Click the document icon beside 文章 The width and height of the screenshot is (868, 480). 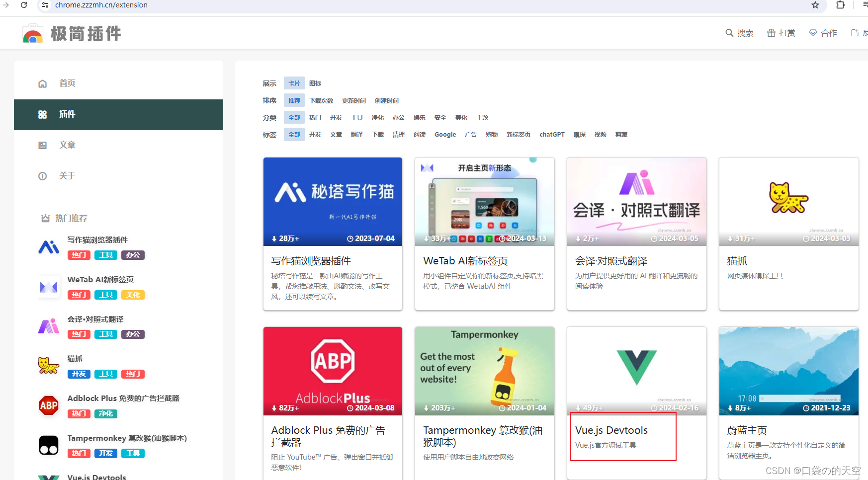coord(42,145)
